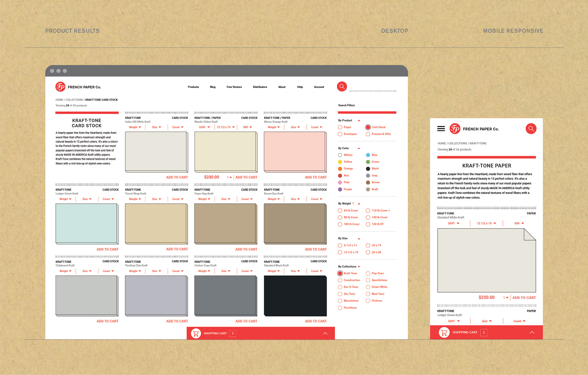The width and height of the screenshot is (588, 375).
Task: Collapse the By Size filter section
Action: click(x=359, y=239)
